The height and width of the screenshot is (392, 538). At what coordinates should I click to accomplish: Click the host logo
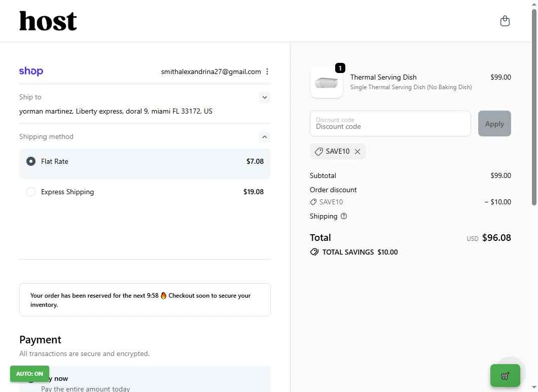[48, 21]
